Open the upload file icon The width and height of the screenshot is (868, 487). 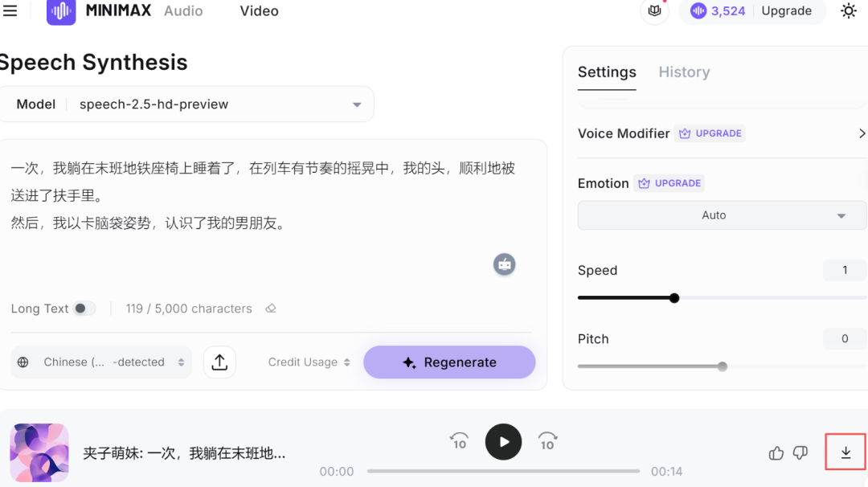pyautogui.click(x=219, y=362)
